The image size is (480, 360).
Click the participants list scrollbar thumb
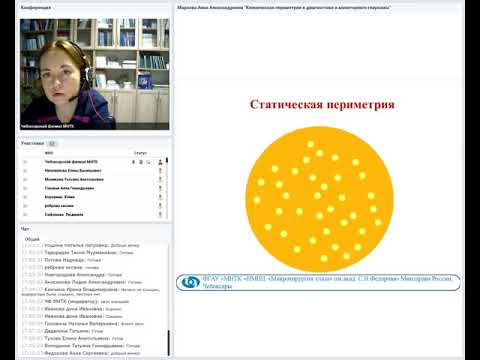point(167,160)
